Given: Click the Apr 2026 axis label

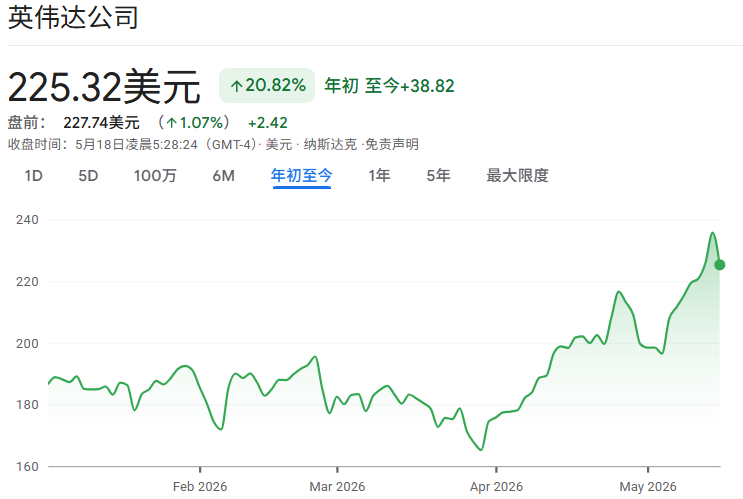Looking at the screenshot, I should coord(496,487).
